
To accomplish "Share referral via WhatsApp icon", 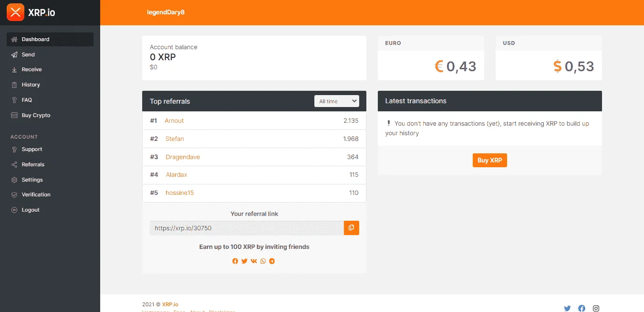I will (x=263, y=261).
